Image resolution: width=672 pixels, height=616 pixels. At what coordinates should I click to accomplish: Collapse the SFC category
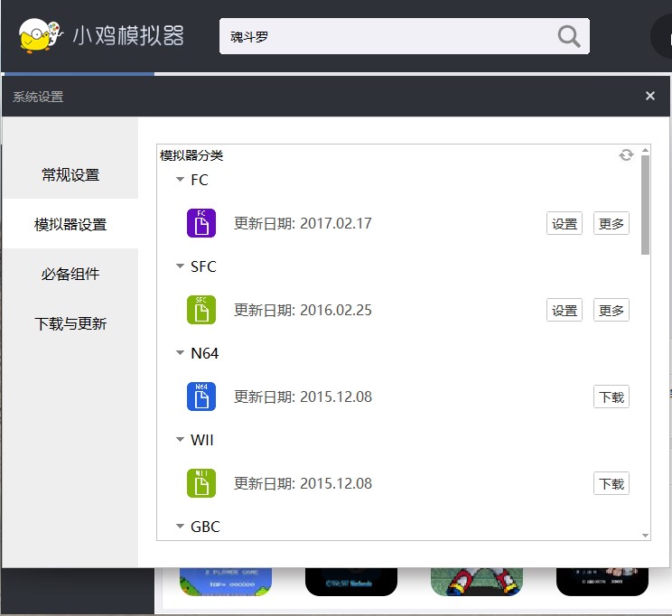point(180,266)
